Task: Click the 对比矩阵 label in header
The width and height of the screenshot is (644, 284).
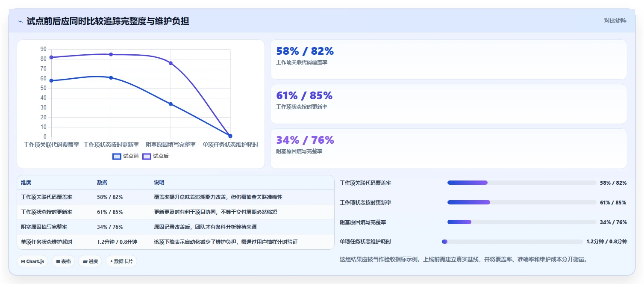Action: pos(615,21)
